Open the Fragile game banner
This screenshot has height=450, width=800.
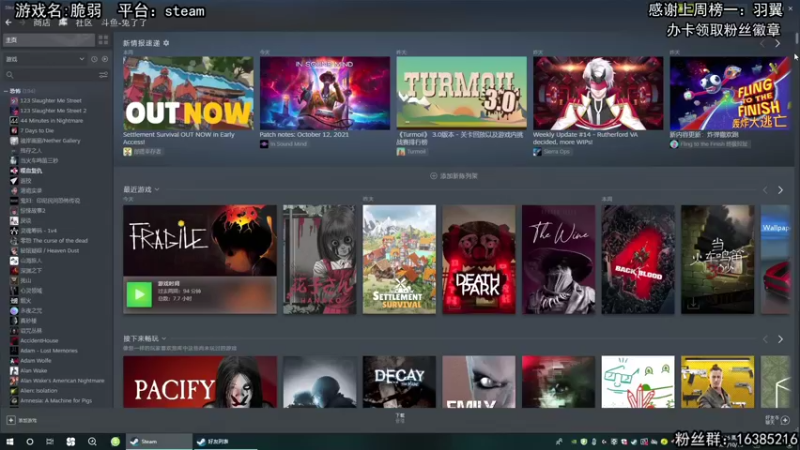pyautogui.click(x=200, y=240)
